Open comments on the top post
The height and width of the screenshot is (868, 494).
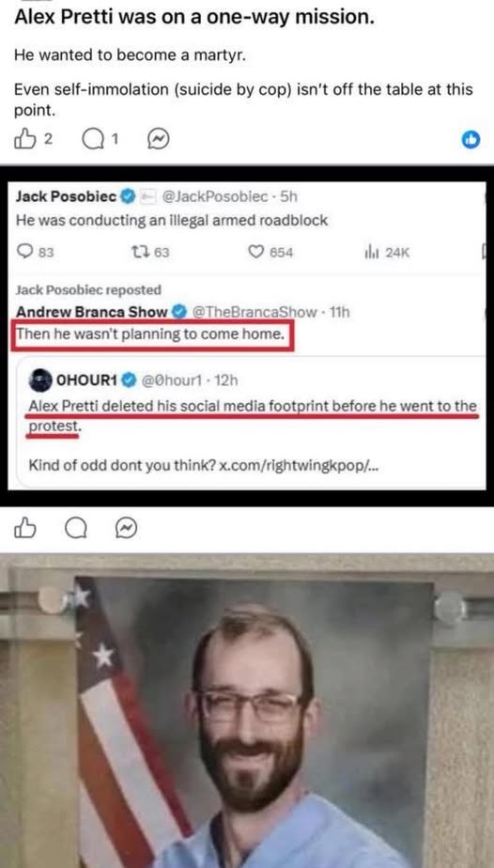pos(92,140)
